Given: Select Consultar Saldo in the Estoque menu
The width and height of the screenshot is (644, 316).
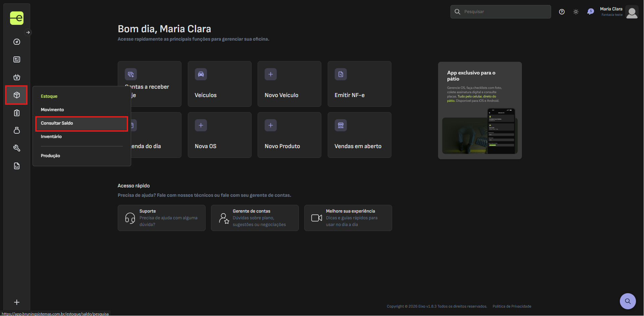Looking at the screenshot, I should (82, 124).
